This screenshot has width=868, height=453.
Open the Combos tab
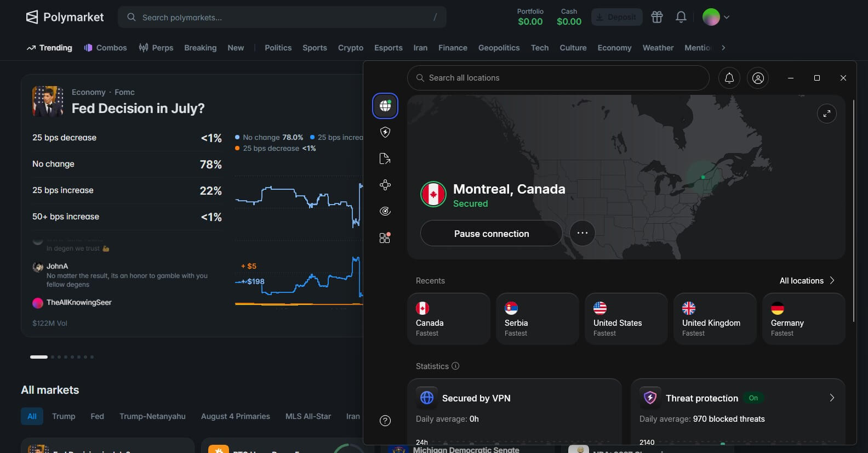[105, 48]
